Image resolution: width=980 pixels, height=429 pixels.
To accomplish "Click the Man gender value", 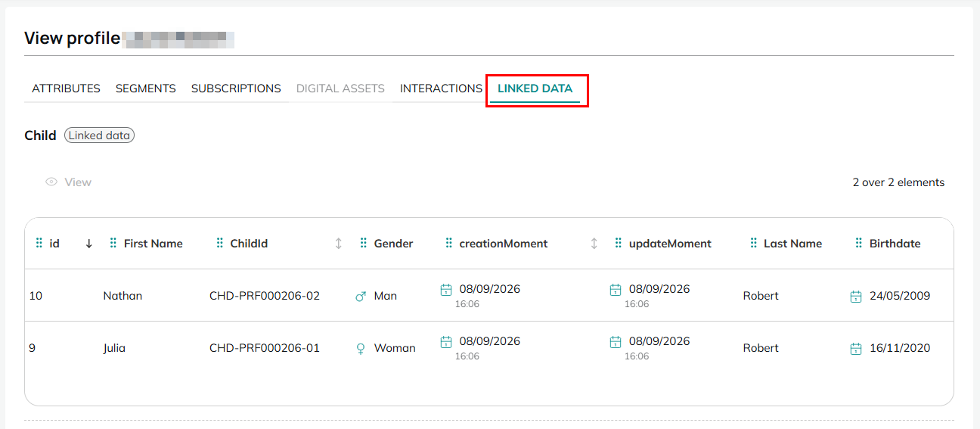I will click(386, 296).
